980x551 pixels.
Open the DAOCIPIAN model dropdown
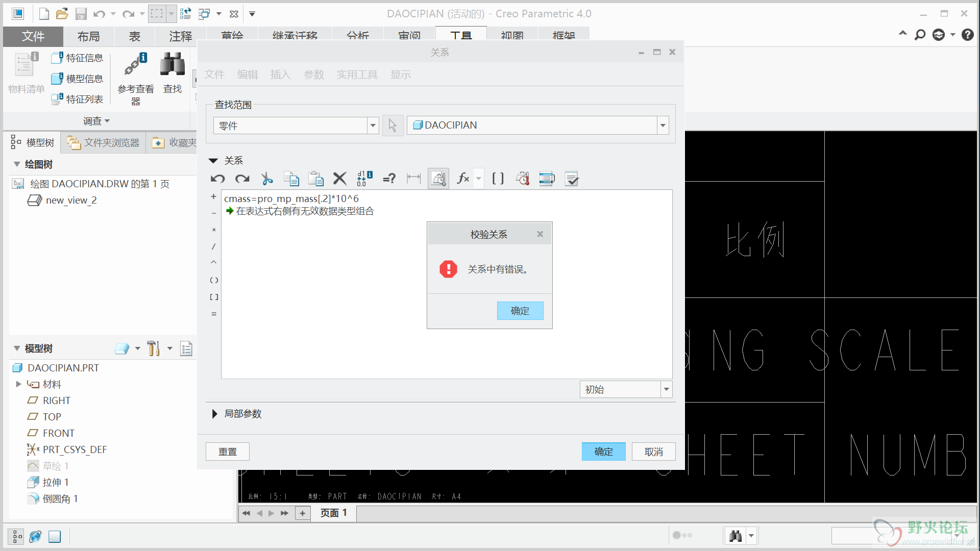[x=663, y=125]
